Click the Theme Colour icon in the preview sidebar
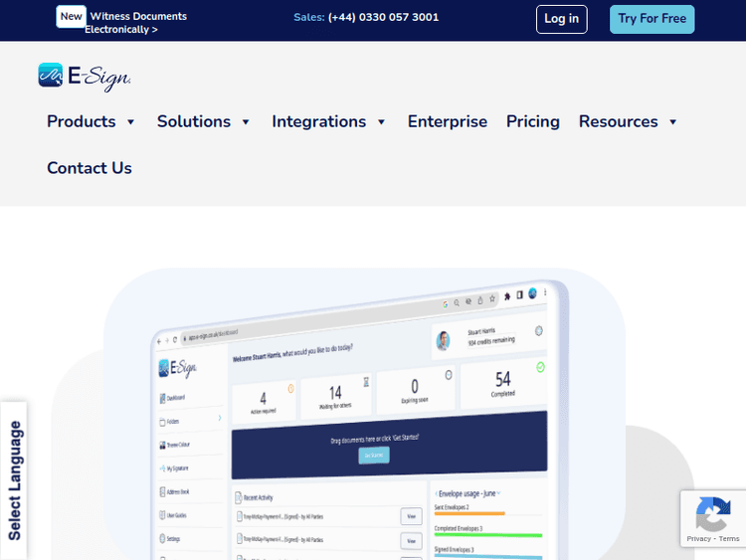This screenshot has height=560, width=746. [161, 445]
